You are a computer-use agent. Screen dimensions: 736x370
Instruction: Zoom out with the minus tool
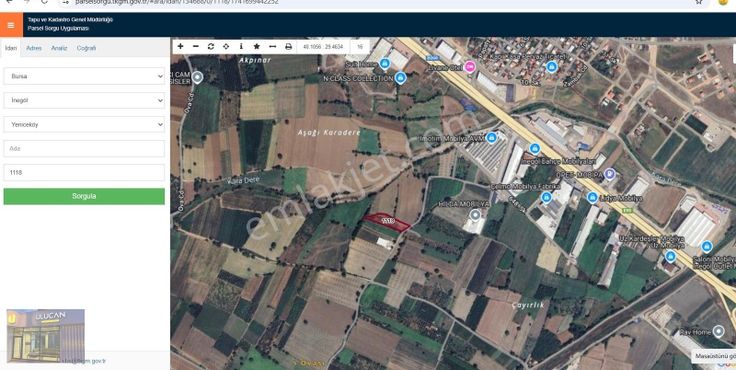tap(196, 46)
